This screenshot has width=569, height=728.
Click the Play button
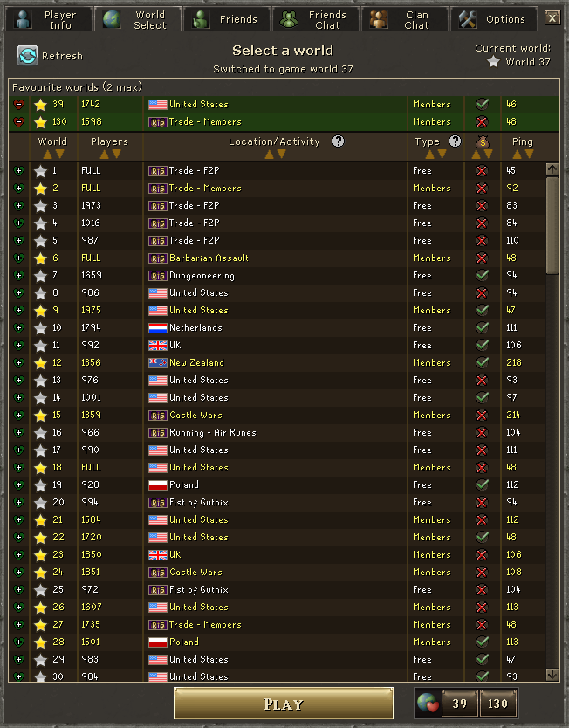pos(283,704)
